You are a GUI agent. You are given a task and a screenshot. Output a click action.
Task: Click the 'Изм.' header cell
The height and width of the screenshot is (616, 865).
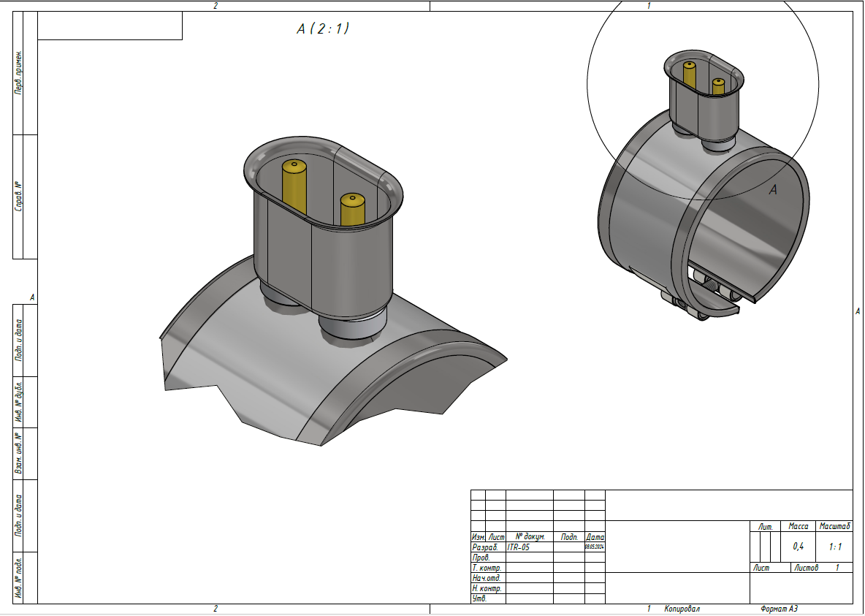coord(479,536)
